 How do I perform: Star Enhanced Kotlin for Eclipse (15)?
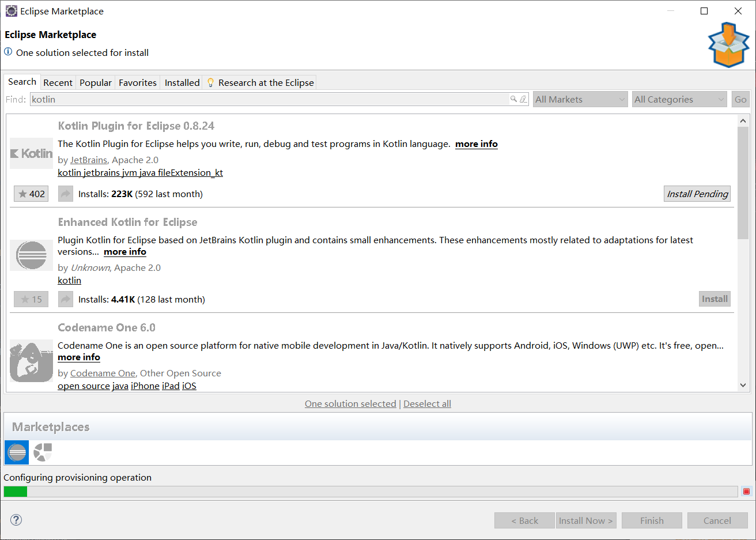31,299
